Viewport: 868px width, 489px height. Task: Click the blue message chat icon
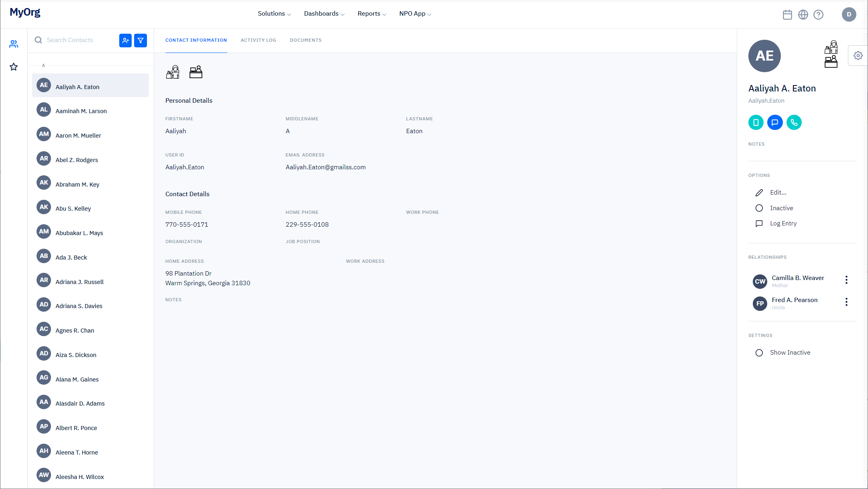click(x=775, y=122)
